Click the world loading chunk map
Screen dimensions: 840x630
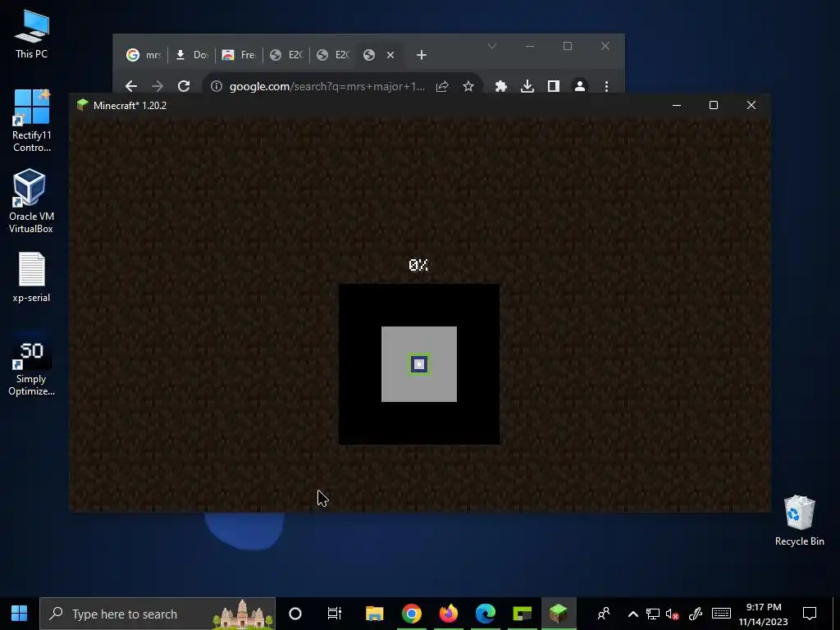tap(419, 364)
